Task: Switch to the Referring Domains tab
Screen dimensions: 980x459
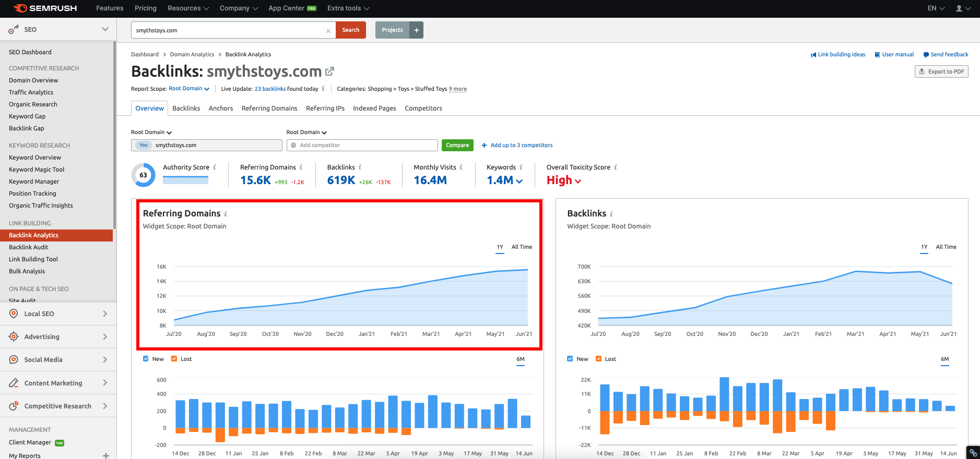Action: point(269,108)
